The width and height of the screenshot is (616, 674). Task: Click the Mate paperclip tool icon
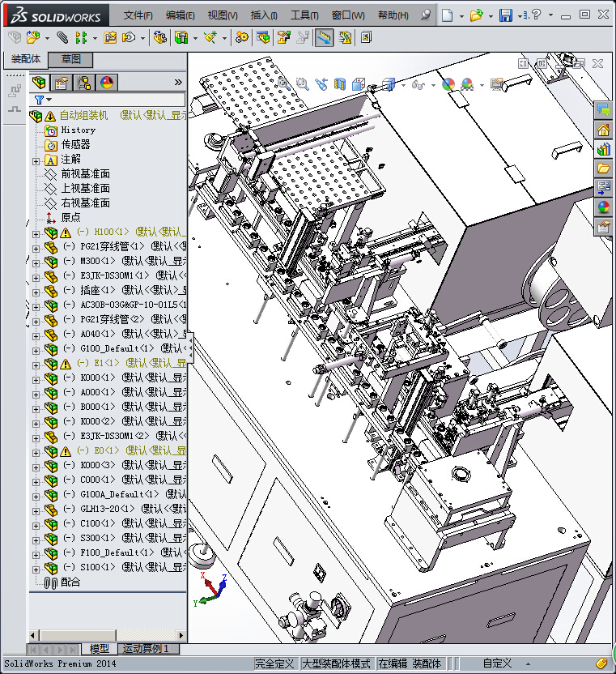(x=62, y=38)
